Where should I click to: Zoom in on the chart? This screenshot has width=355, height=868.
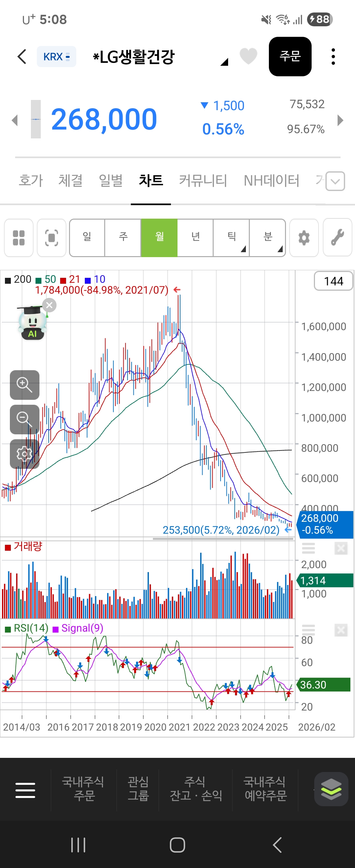(x=25, y=385)
